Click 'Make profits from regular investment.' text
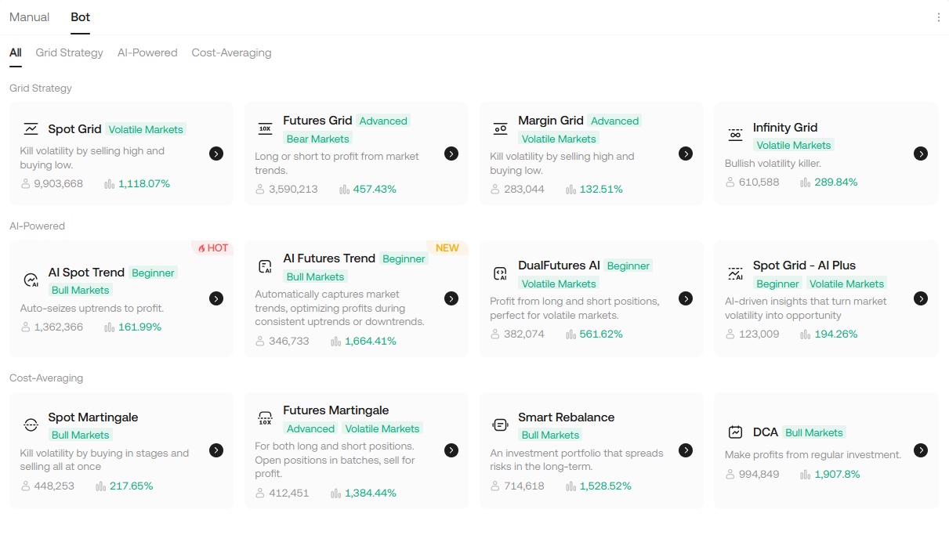 [x=813, y=454]
